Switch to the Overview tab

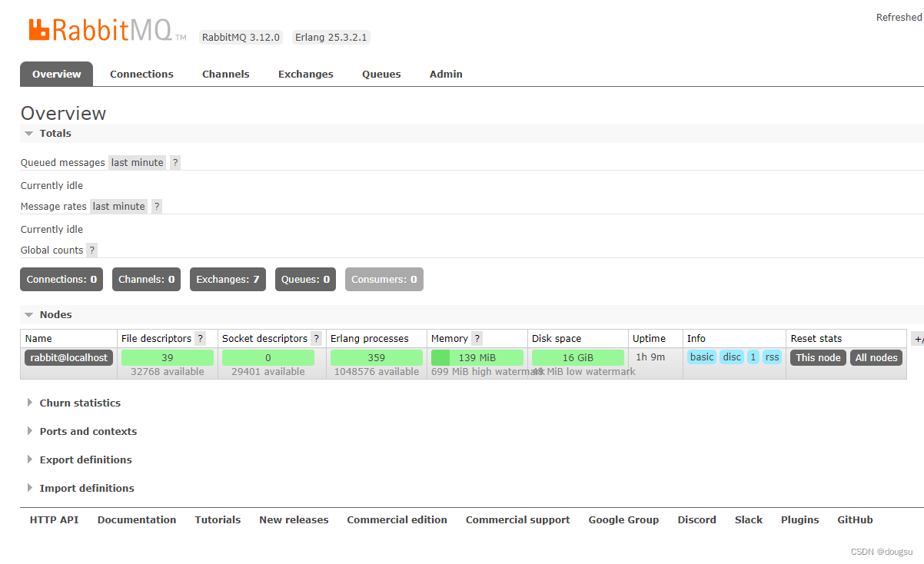pyautogui.click(x=57, y=75)
